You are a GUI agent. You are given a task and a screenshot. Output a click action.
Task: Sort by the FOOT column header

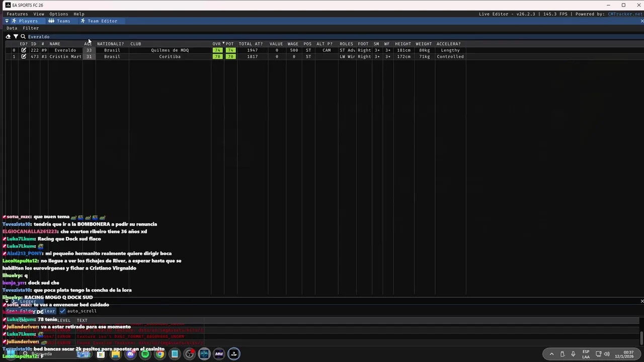(x=363, y=44)
